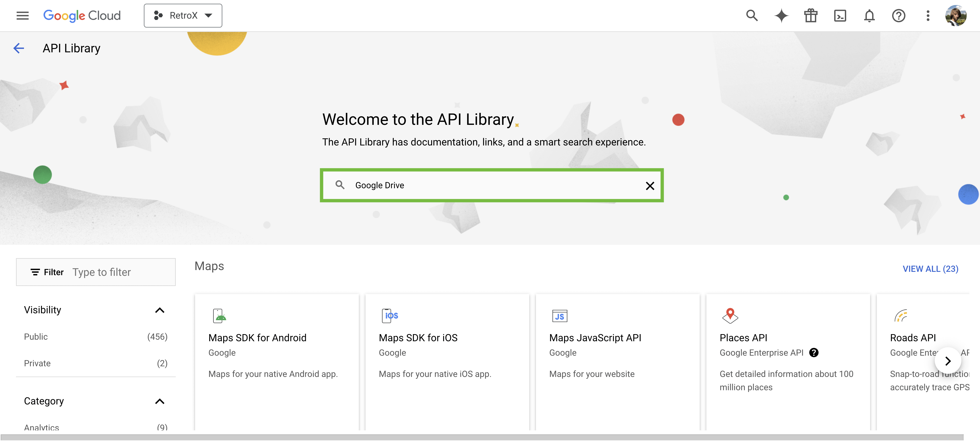Image resolution: width=980 pixels, height=441 pixels.
Task: Open the notifications bell
Action: tap(869, 16)
